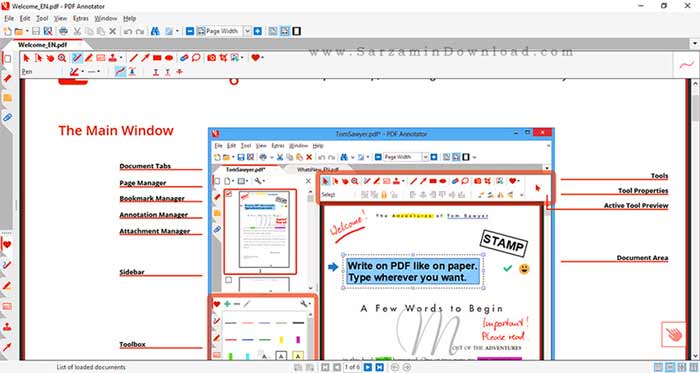Open the pen color dropdown arrow
This screenshot has width=700, height=373.
82,71
